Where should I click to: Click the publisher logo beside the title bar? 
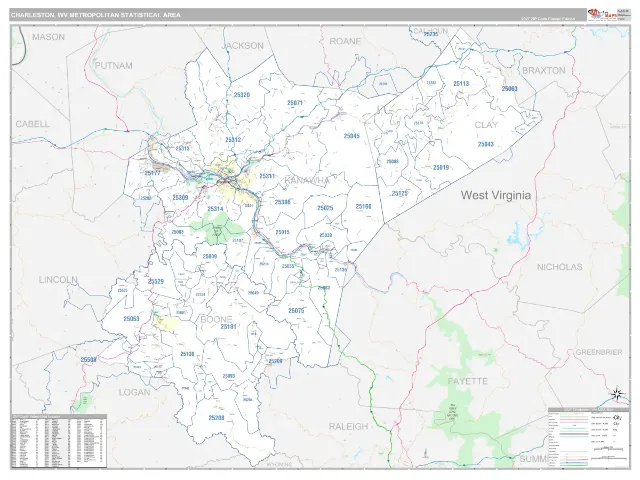[602, 14]
